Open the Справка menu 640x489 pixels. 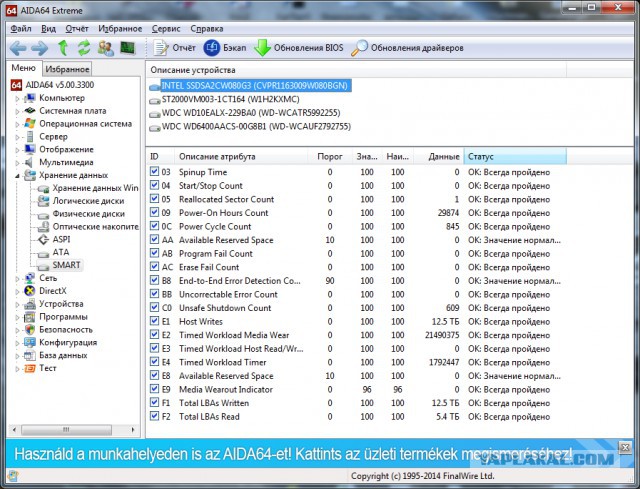[x=207, y=29]
